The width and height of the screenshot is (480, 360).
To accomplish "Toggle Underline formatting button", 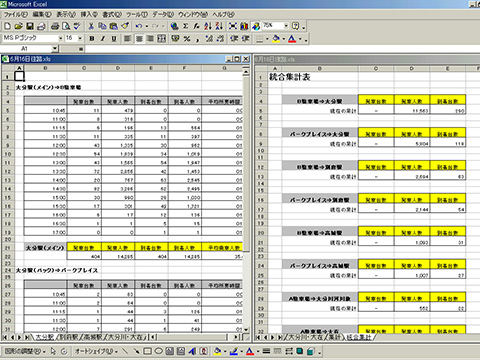I will (114, 39).
